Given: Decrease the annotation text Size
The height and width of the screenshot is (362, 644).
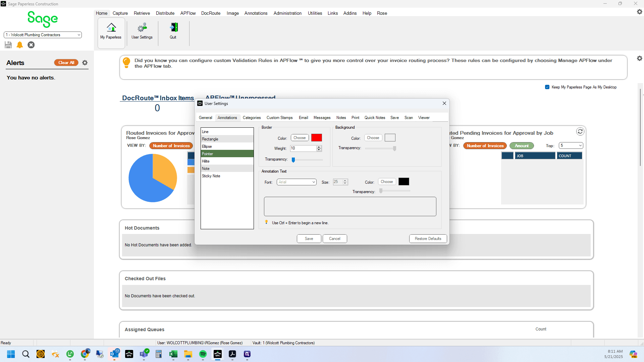Looking at the screenshot, I should [x=345, y=183].
